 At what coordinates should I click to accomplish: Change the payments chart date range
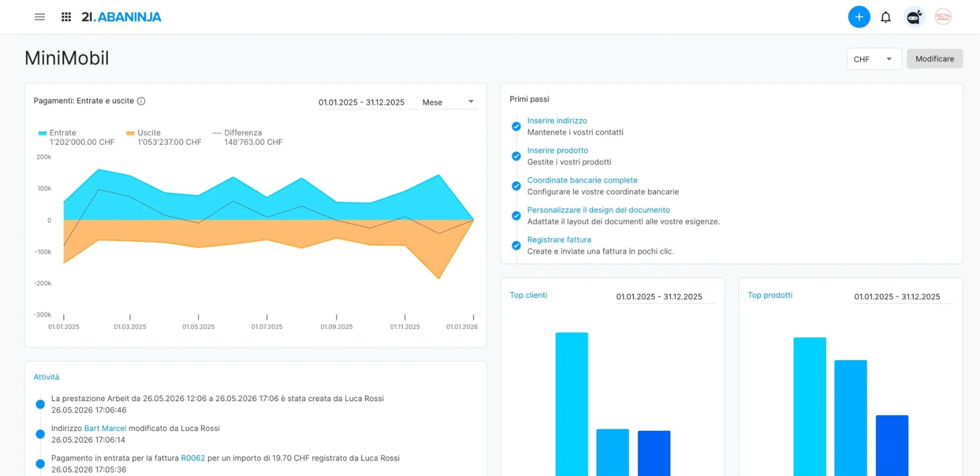coord(367,102)
